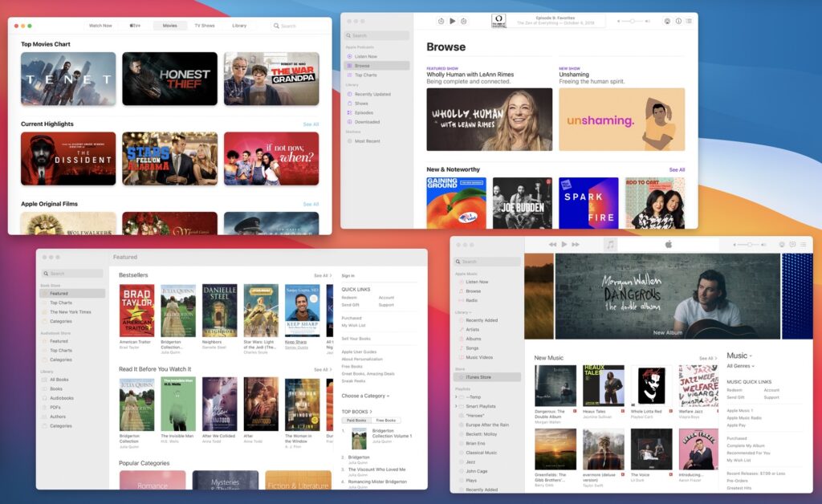Click Sign In link in Books
822x504 pixels.
348,275
